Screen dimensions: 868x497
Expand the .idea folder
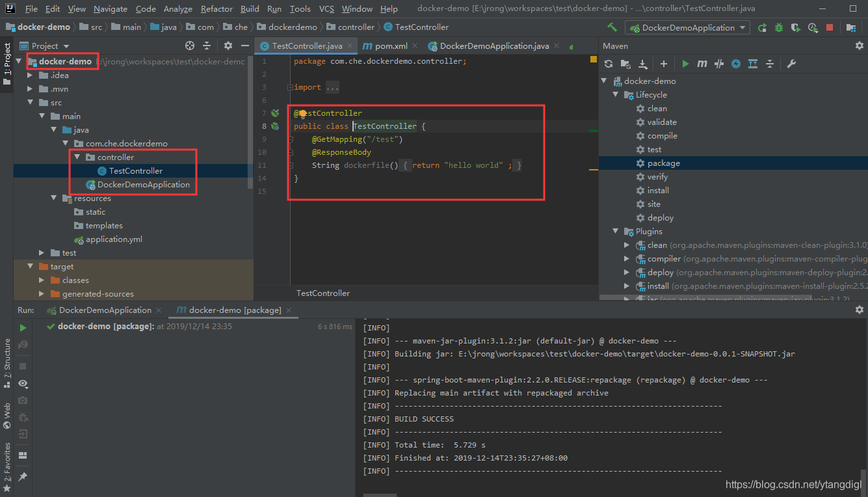click(30, 75)
